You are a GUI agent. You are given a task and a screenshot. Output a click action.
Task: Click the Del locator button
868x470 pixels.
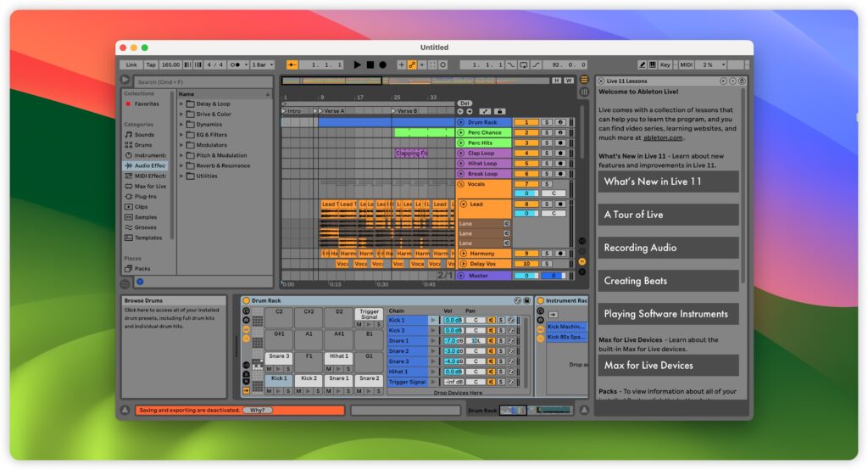click(x=465, y=104)
